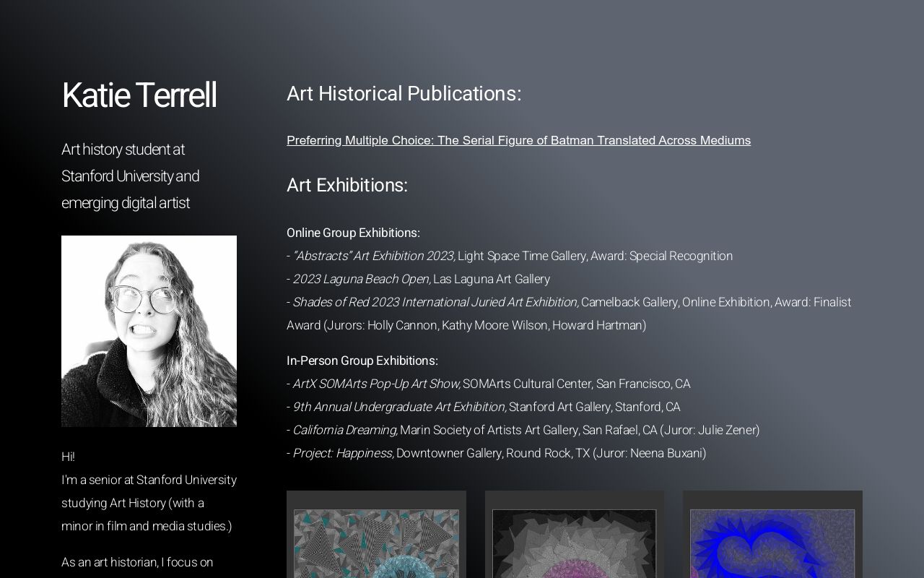This screenshot has width=924, height=578.
Task: Open the Batman Translated Across Mediums publication link
Action: tap(518, 140)
